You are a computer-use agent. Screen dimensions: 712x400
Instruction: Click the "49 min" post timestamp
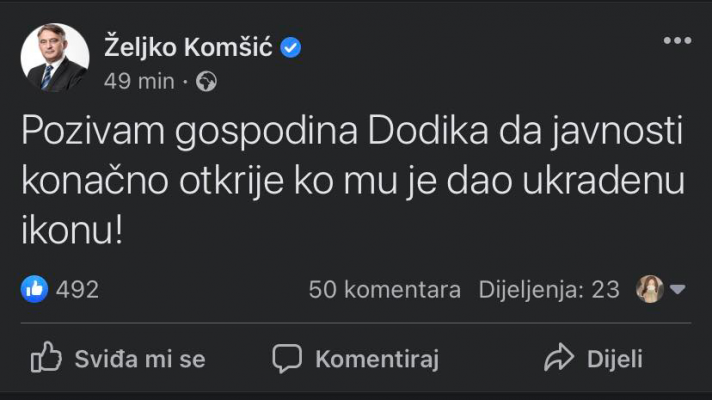pyautogui.click(x=139, y=82)
